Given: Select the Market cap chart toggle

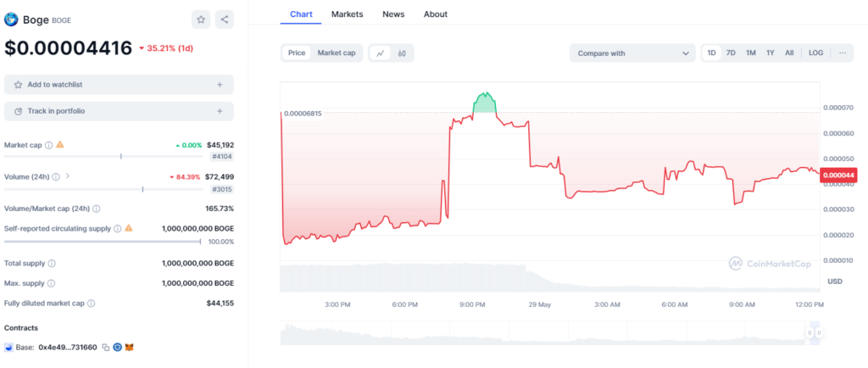Looking at the screenshot, I should [x=337, y=53].
